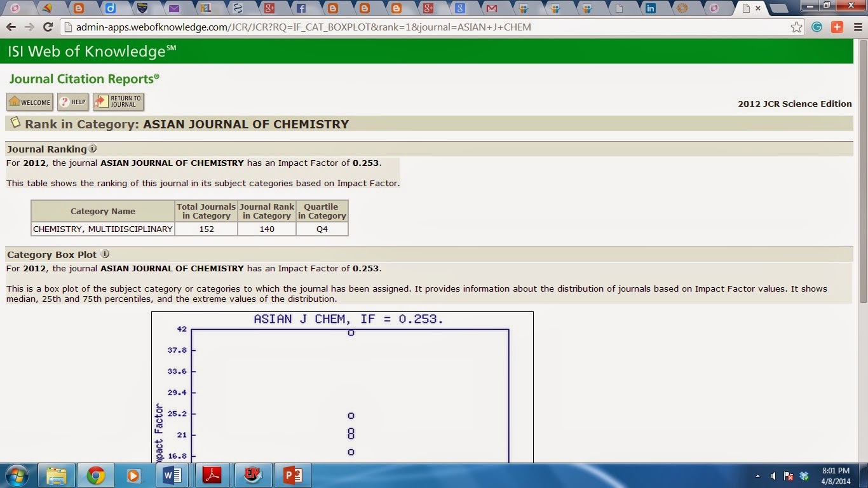Viewport: 868px width, 488px height.
Task: Click the address bar URL
Action: [303, 27]
